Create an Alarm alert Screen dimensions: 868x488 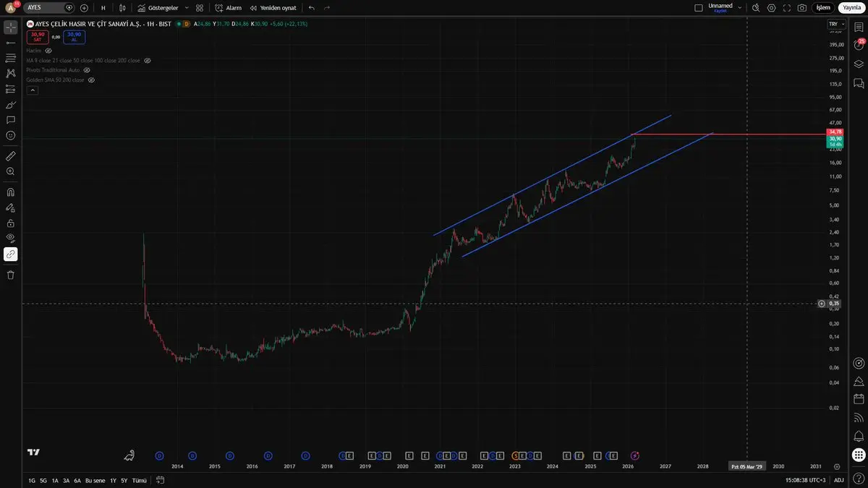click(229, 7)
